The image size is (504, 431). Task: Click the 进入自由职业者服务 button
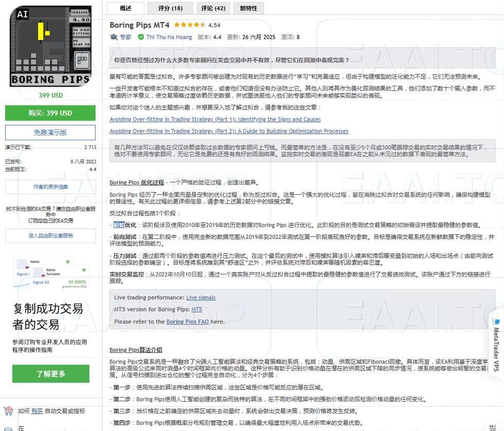[x=50, y=236]
